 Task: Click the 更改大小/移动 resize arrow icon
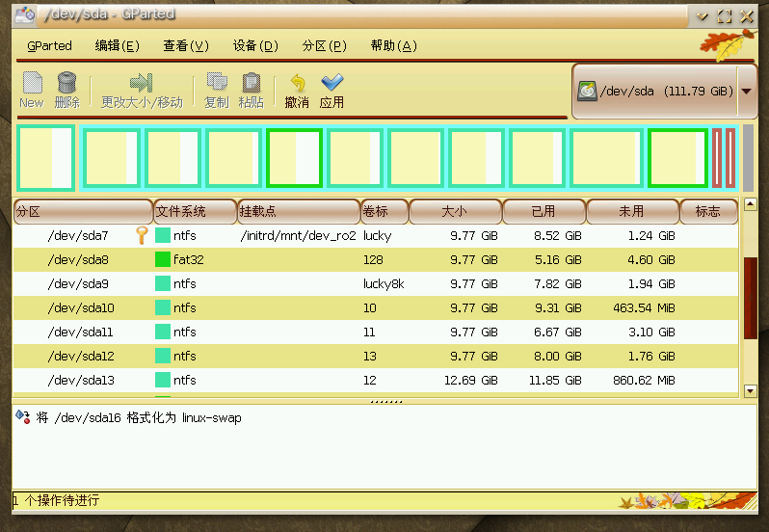tap(142, 82)
